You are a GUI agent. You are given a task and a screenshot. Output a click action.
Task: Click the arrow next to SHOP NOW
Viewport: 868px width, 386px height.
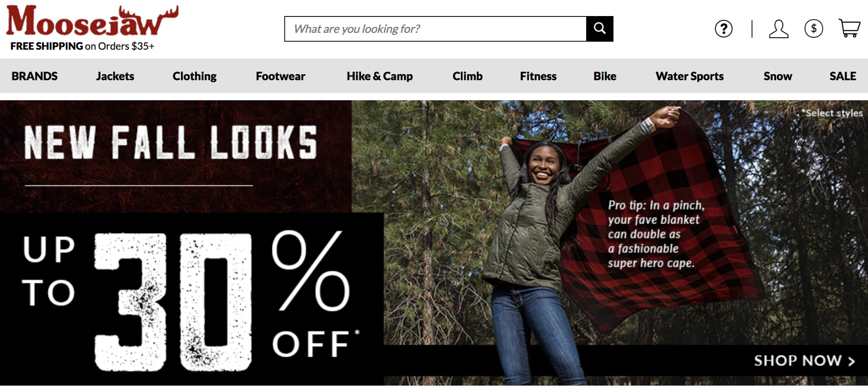pos(851,361)
